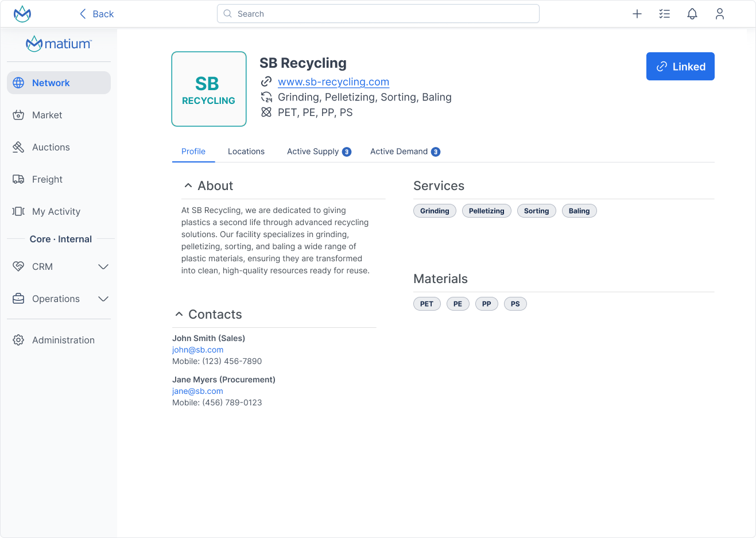Collapse the Contacts section

point(178,313)
